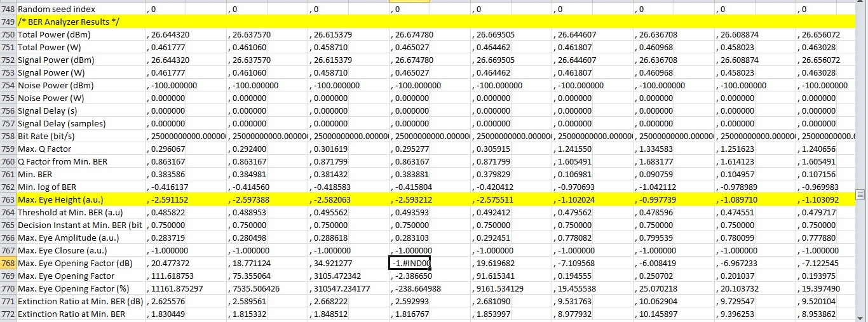Select cell 'Extinction Ratio at Min. BER (dB)'
The width and height of the screenshot is (868, 322).
pos(81,302)
